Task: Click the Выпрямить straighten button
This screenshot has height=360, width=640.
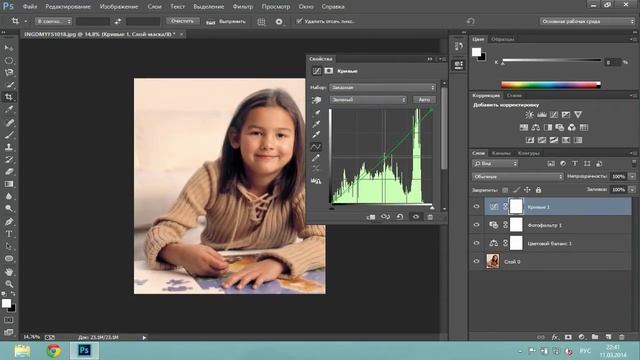Action: click(226, 22)
